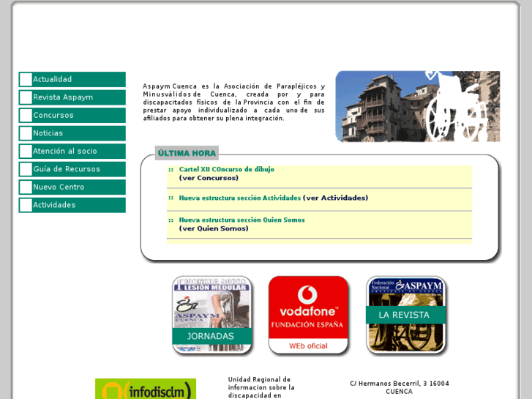Follow the '(ver Quien Somos)' link

coord(214,228)
